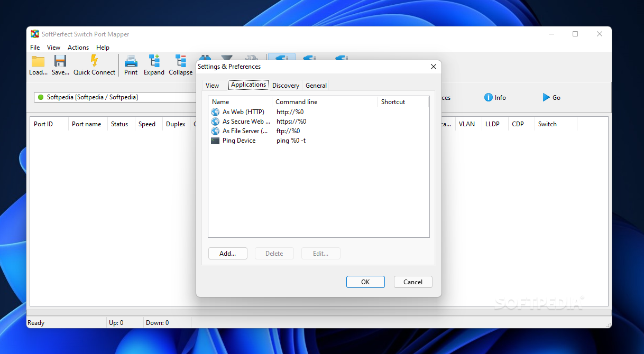This screenshot has width=644, height=354.
Task: Switch to the General tab
Action: (316, 85)
